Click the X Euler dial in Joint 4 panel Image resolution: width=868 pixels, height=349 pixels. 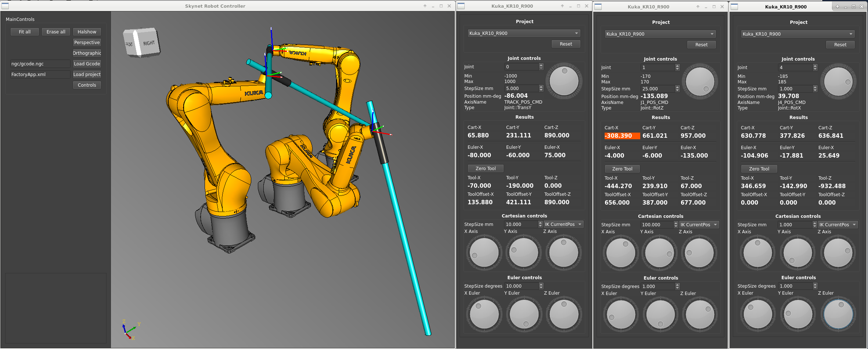(x=757, y=314)
